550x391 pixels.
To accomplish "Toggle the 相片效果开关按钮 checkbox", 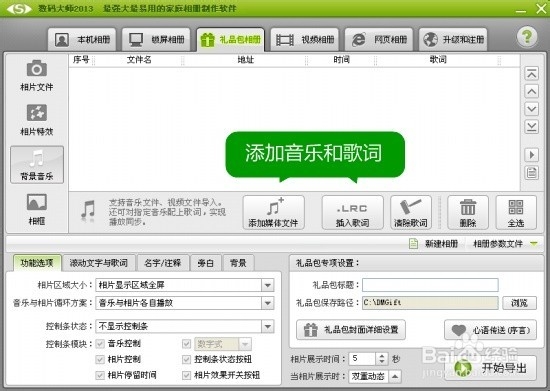I will (x=187, y=375).
